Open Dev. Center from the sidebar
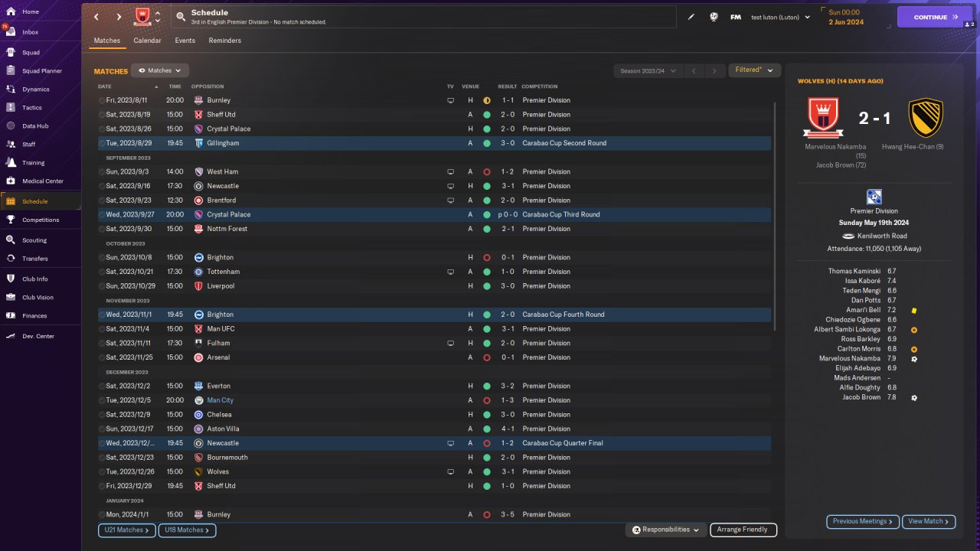The height and width of the screenshot is (551, 980). coord(38,336)
